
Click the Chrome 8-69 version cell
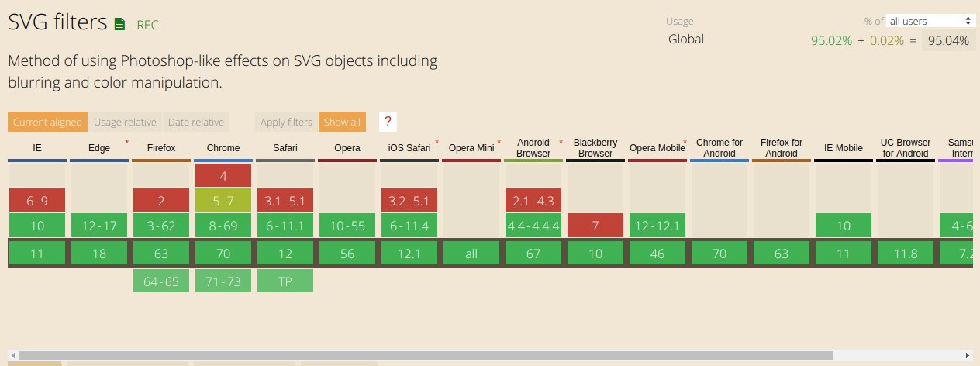click(223, 226)
